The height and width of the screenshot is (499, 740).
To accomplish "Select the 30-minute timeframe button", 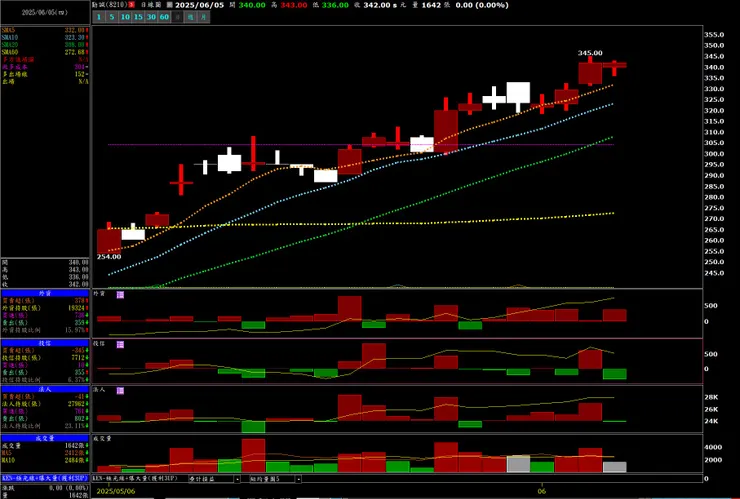I will [151, 17].
